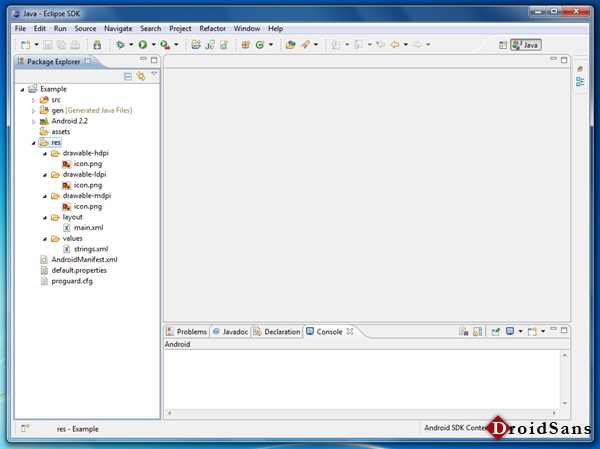Image resolution: width=600 pixels, height=449 pixels.
Task: Open the Debug dropdown arrow
Action: point(131,45)
